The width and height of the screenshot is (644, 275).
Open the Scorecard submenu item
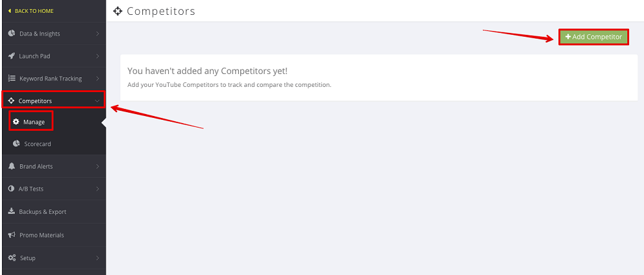pyautogui.click(x=37, y=144)
